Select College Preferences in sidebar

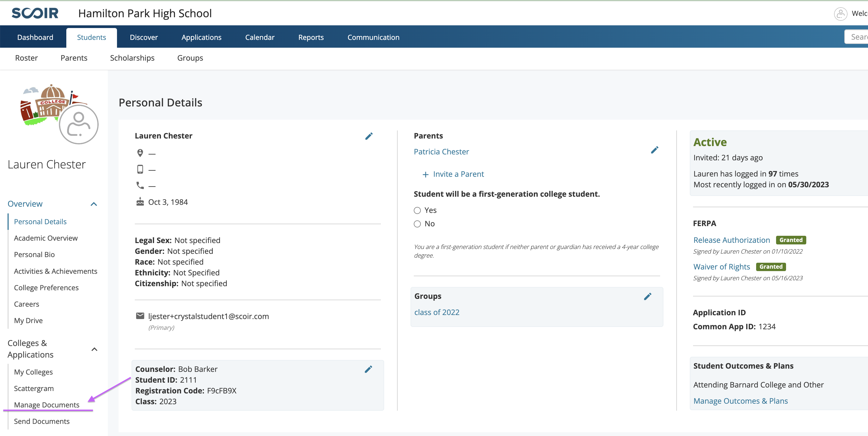coord(46,288)
